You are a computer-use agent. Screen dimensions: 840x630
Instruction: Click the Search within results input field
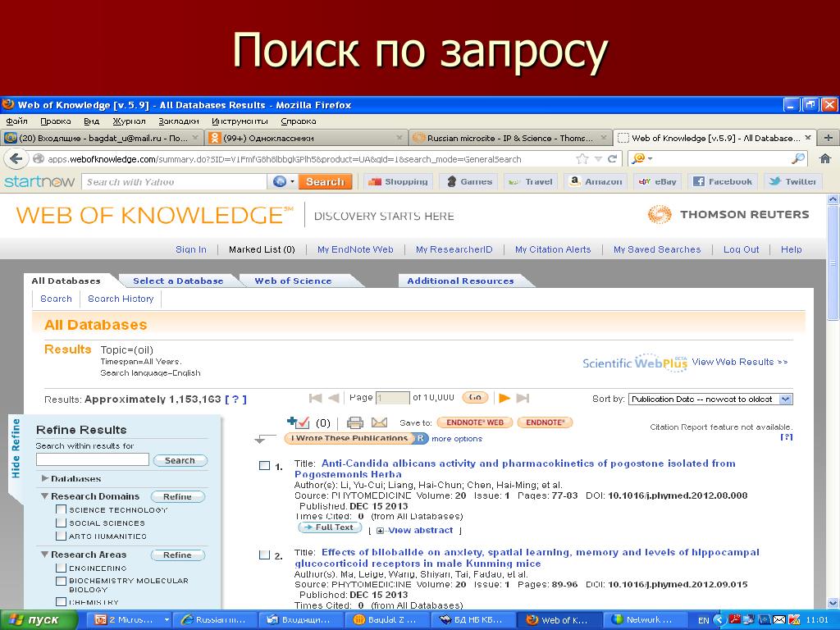[x=92, y=459]
